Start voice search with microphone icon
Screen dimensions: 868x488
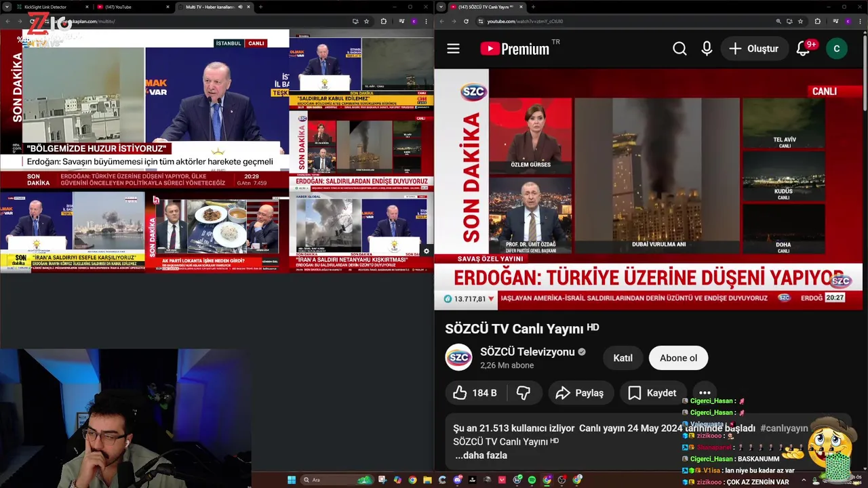click(x=707, y=49)
